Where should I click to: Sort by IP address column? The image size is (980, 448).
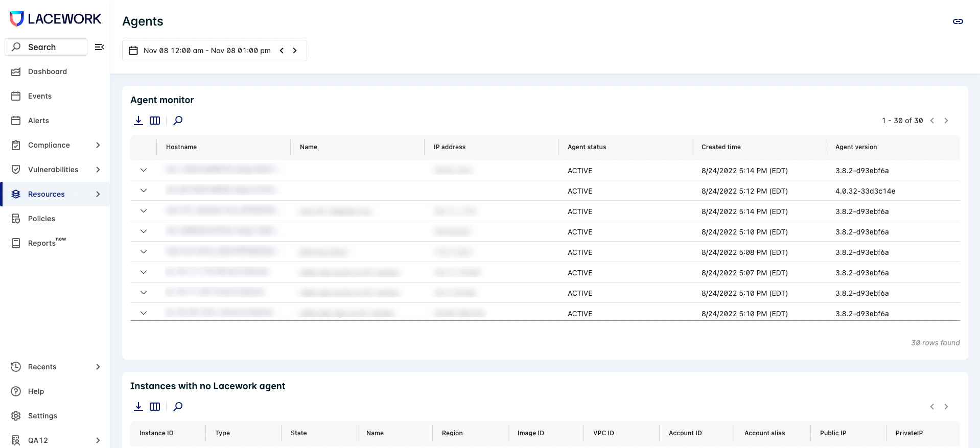tap(450, 147)
